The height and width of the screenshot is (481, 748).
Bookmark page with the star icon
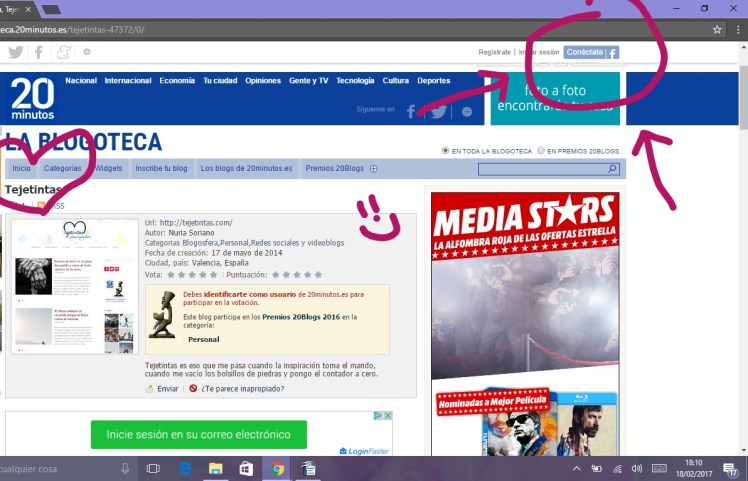717,30
